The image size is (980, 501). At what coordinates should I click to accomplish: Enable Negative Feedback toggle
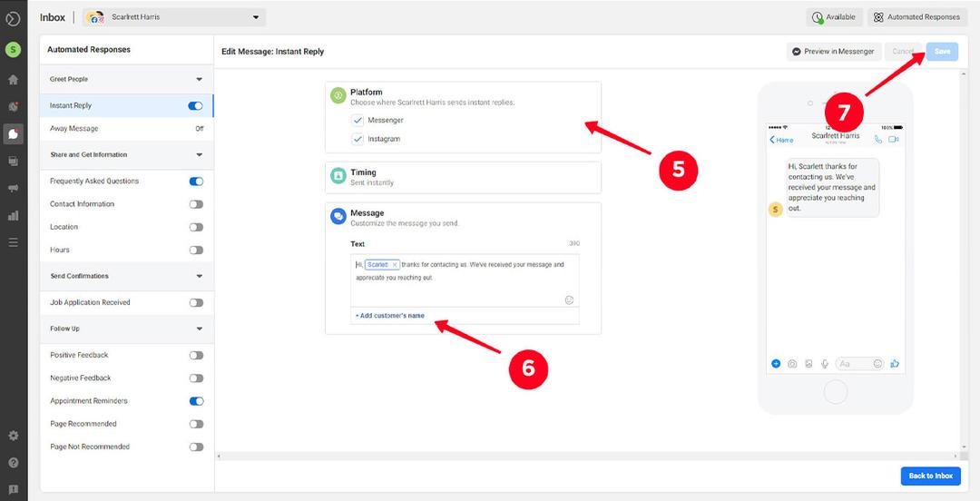[x=196, y=378]
